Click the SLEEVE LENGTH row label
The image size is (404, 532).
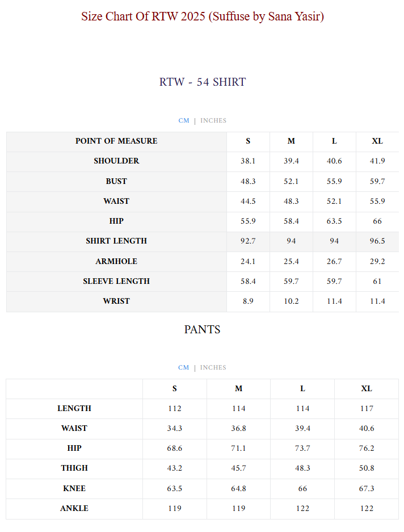click(116, 282)
